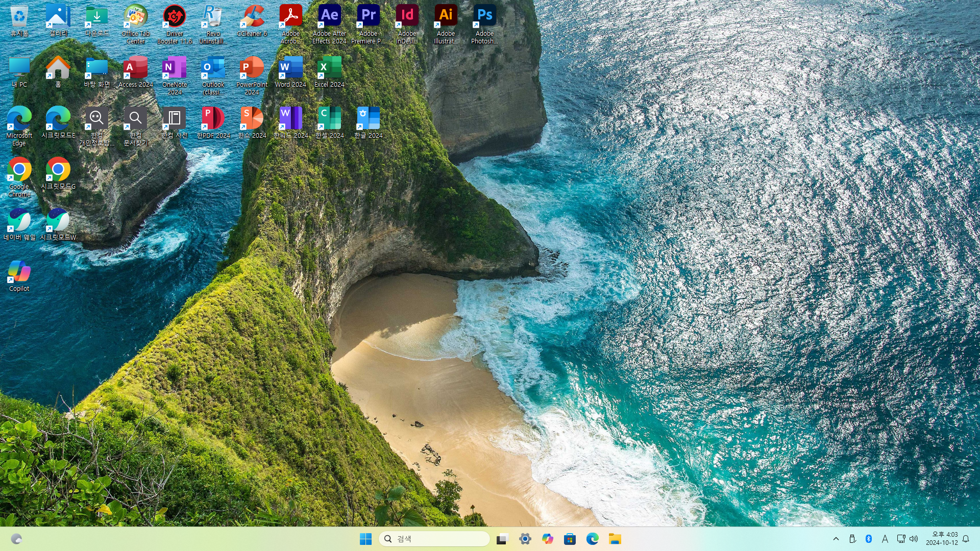Image resolution: width=980 pixels, height=551 pixels.
Task: Open File Explorer from the taskbar
Action: click(x=615, y=539)
